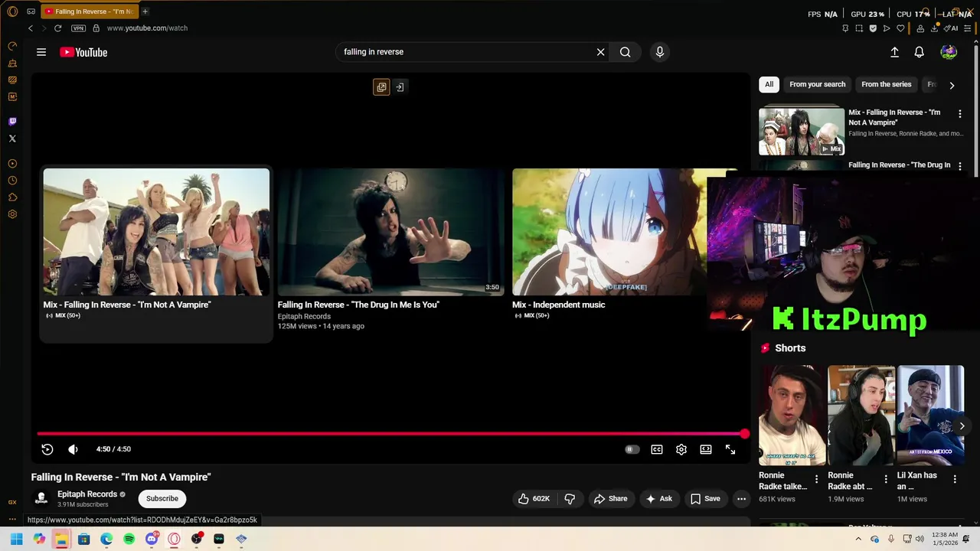
Task: Open Opera GX main menu logo
Action: [x=12, y=11]
